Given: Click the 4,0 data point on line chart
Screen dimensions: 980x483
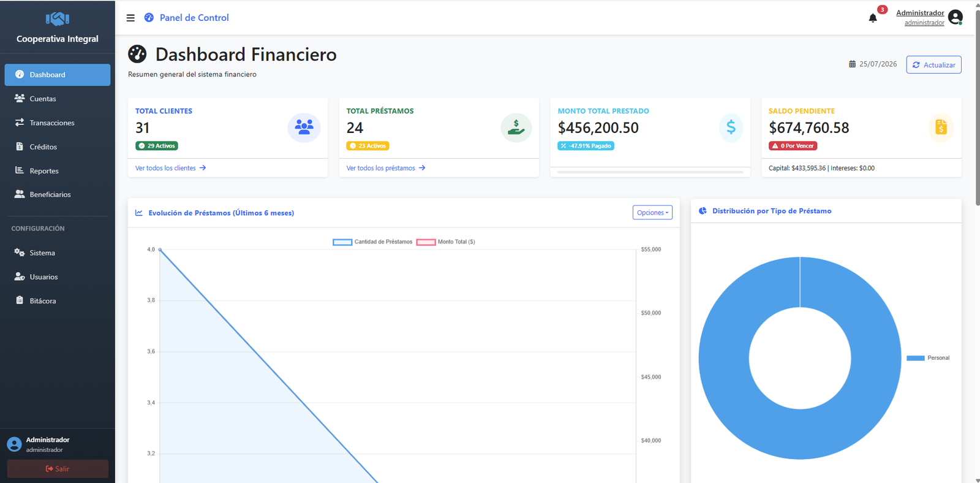Looking at the screenshot, I should 160,249.
